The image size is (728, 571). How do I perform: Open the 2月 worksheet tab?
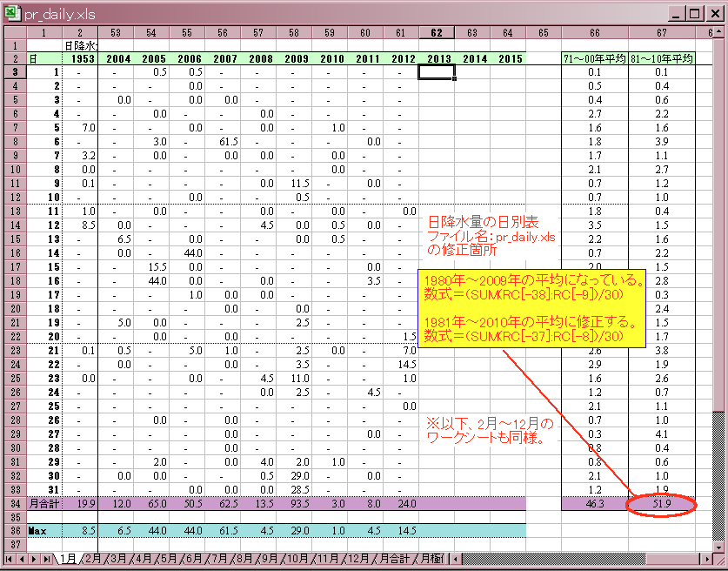click(x=93, y=559)
